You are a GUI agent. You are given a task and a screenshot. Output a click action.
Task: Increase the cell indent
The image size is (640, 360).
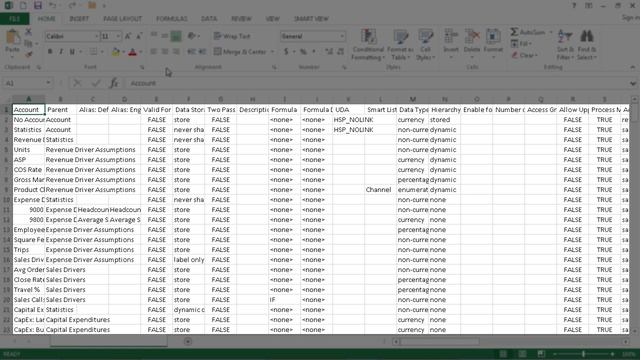click(202, 52)
